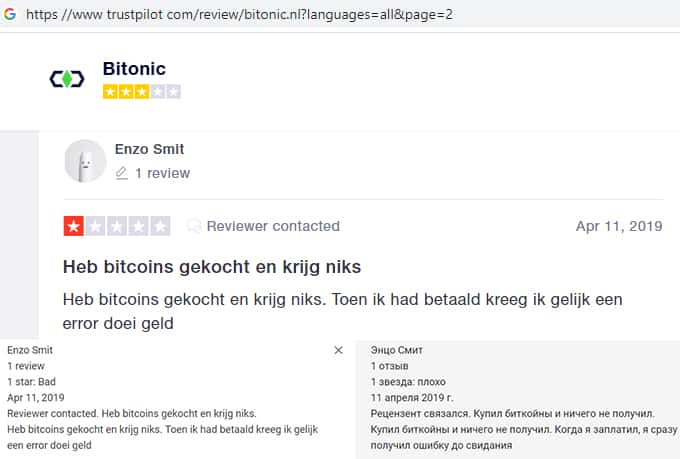Click the '1 review' count under Enzo Smit

pyautogui.click(x=162, y=173)
